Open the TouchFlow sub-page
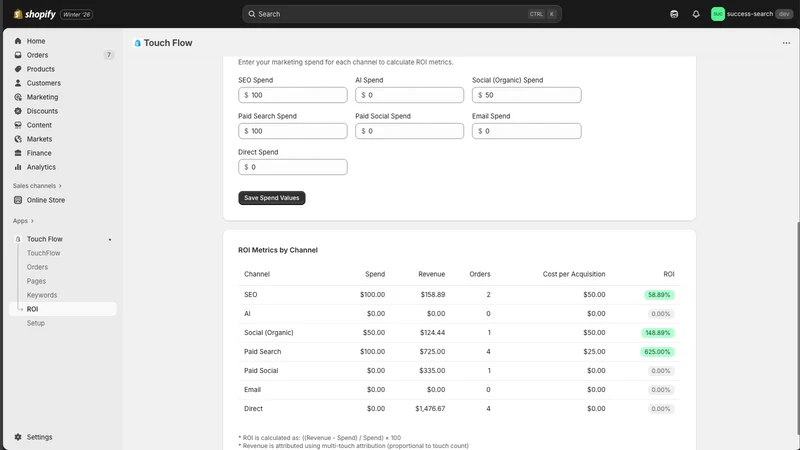The height and width of the screenshot is (450, 800). click(43, 253)
